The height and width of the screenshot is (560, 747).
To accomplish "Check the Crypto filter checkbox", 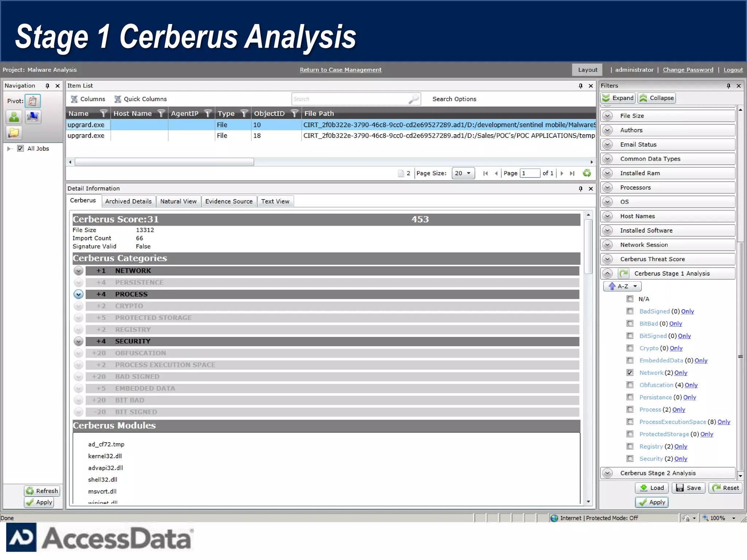I will pyautogui.click(x=630, y=348).
